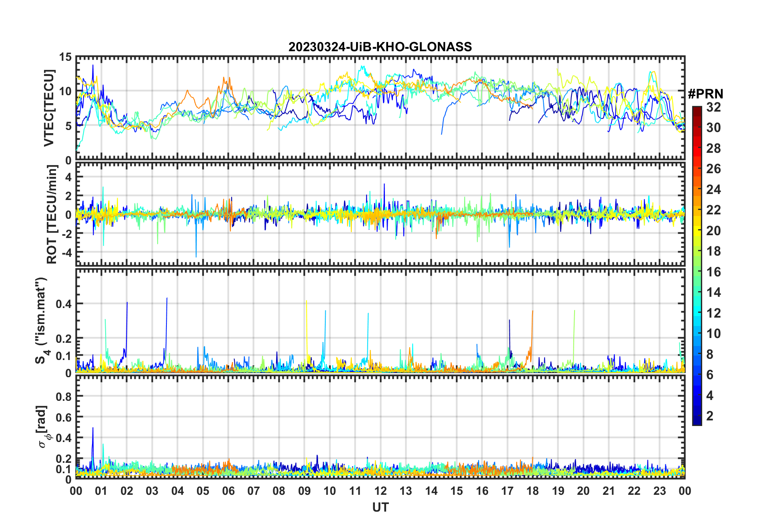Click x-axis hour tick label 15
The image size is (761, 532).
[457, 491]
